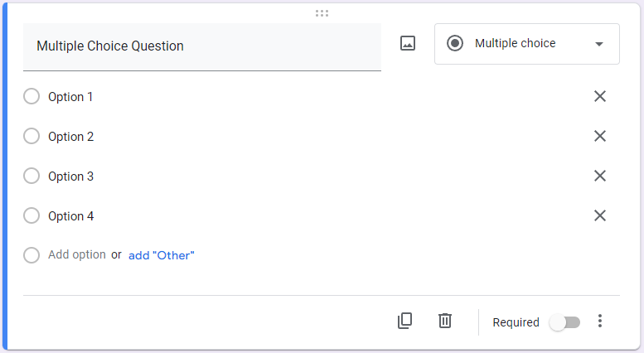644x353 pixels.
Task: Remove Option 2 with its X icon
Action: point(600,137)
